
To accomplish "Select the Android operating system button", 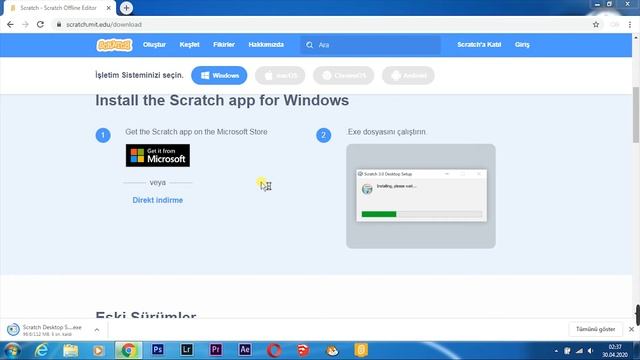I will pos(408,76).
